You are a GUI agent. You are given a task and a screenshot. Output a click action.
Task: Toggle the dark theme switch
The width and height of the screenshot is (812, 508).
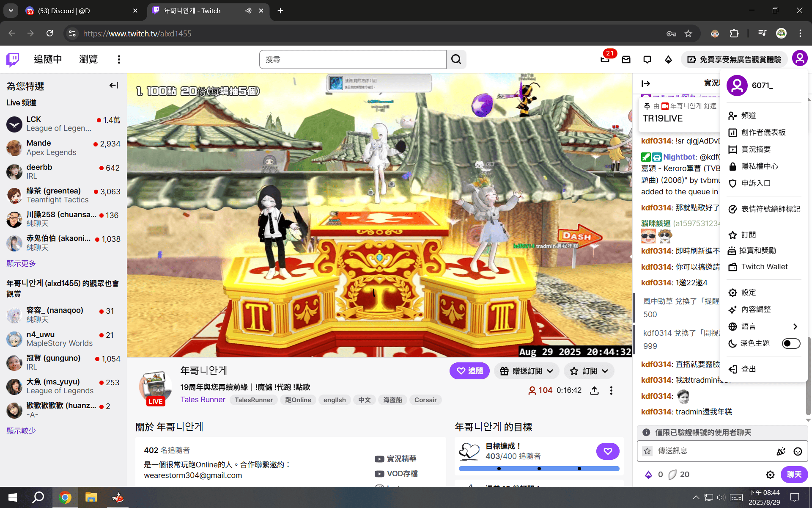(790, 343)
